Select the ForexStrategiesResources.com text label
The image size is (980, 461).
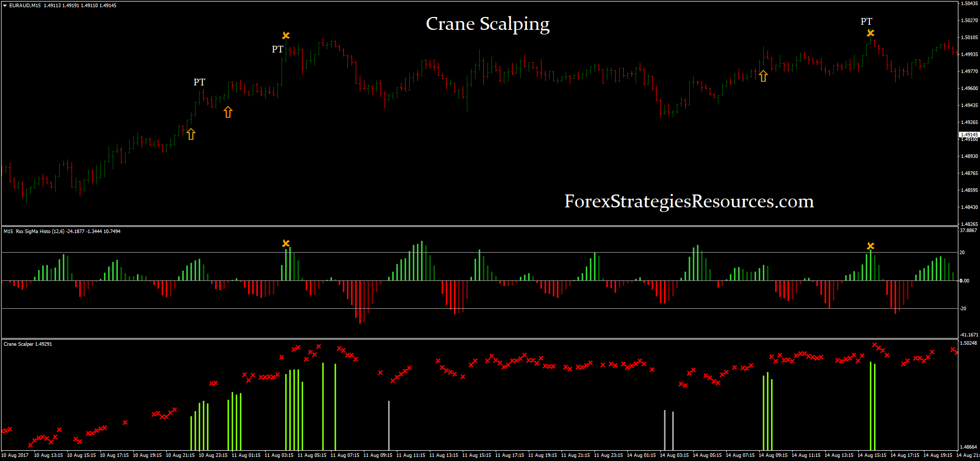[x=689, y=201]
